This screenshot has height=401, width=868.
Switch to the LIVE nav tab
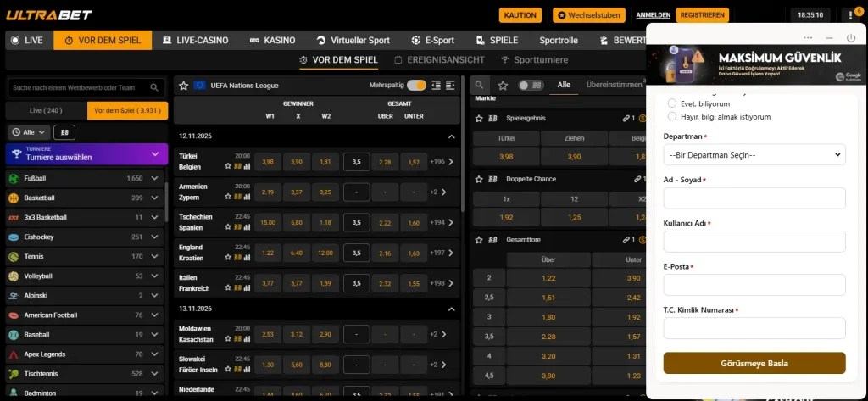click(27, 40)
